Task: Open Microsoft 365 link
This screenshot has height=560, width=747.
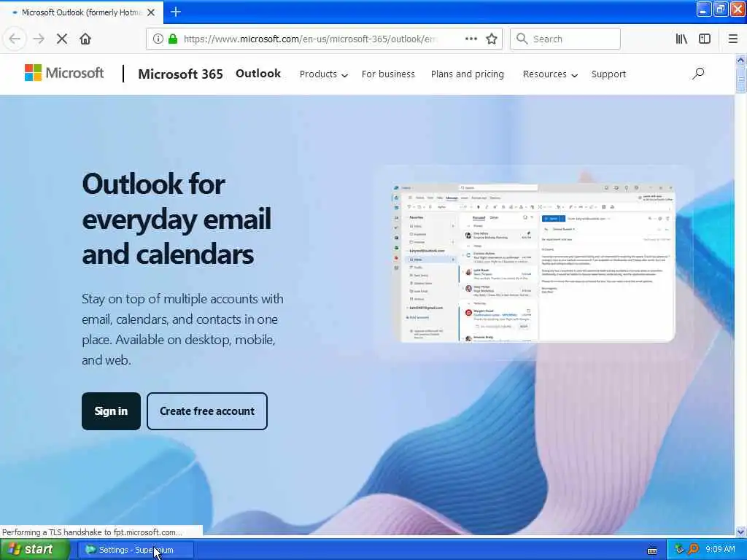Action: coord(180,74)
